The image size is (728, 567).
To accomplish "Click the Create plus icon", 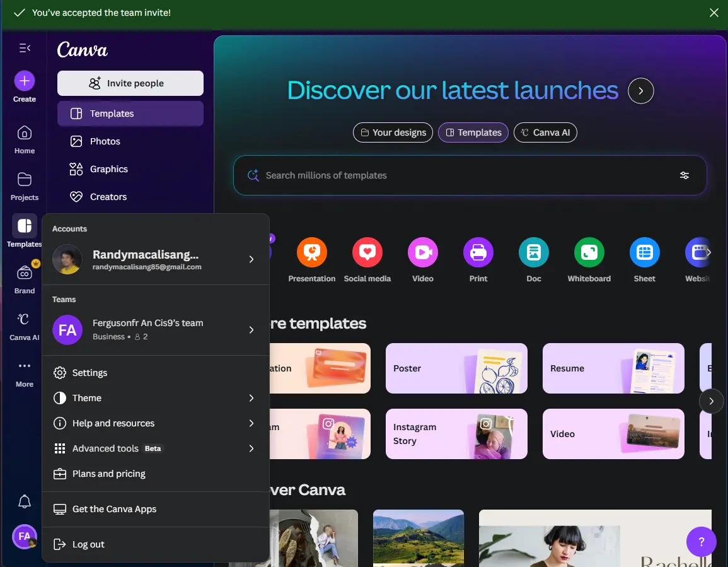I will (x=24, y=81).
